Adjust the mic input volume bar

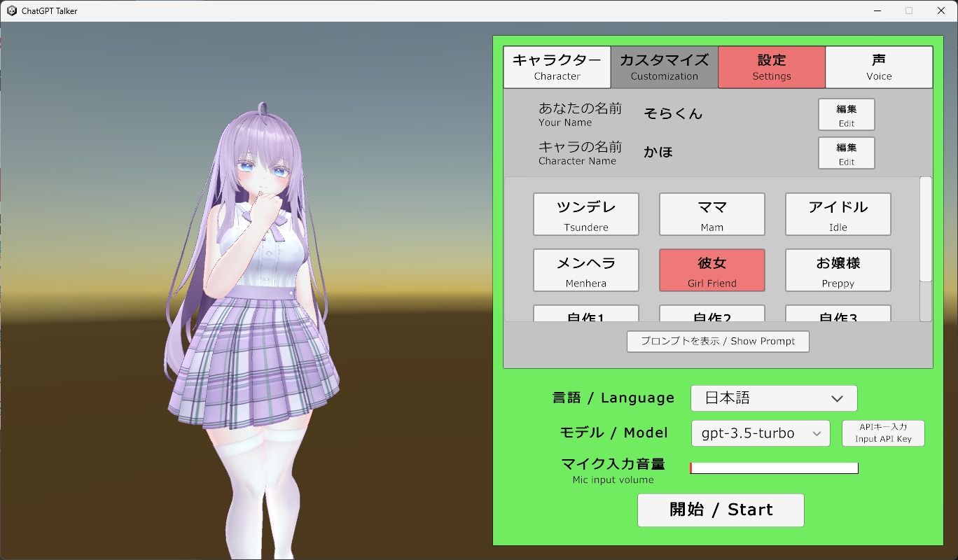(x=773, y=468)
